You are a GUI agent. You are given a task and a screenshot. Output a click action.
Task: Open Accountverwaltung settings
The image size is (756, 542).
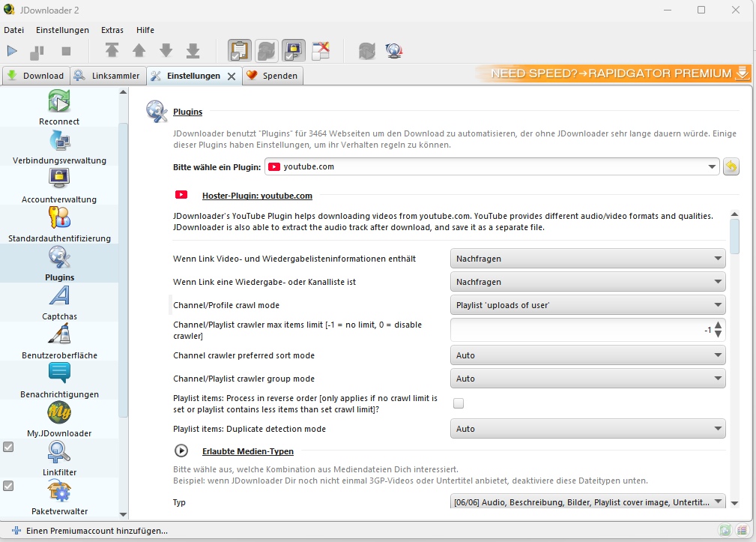point(59,186)
